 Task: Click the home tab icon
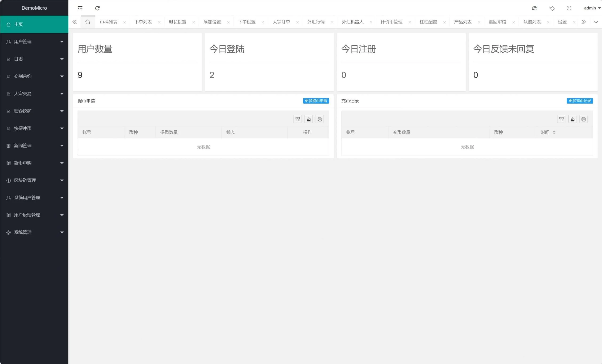88,22
